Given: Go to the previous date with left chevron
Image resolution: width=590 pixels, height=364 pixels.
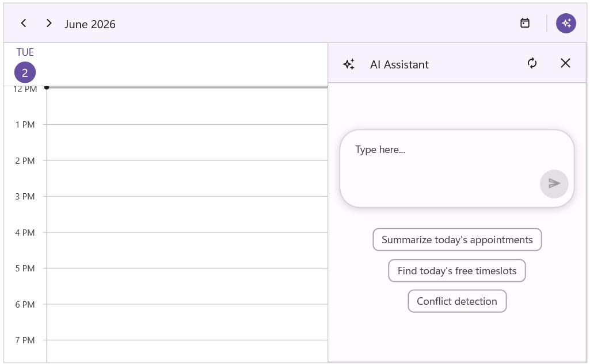Looking at the screenshot, I should click(x=24, y=24).
